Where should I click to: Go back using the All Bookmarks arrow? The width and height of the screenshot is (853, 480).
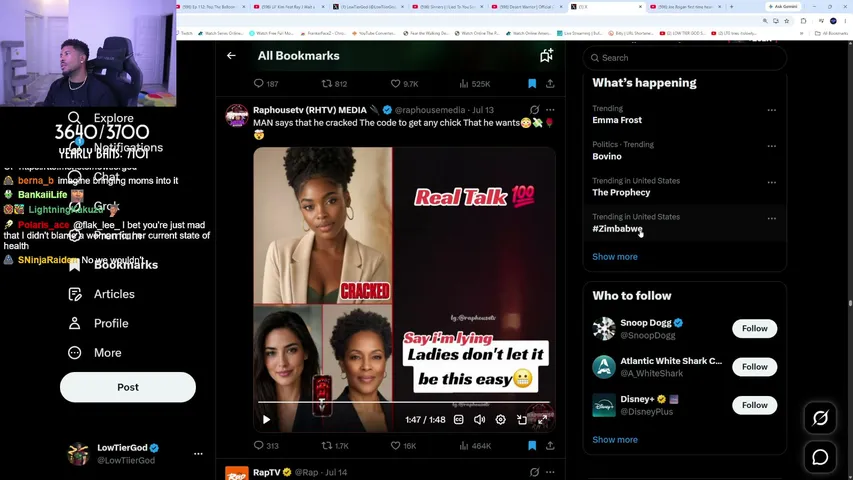tap(231, 56)
